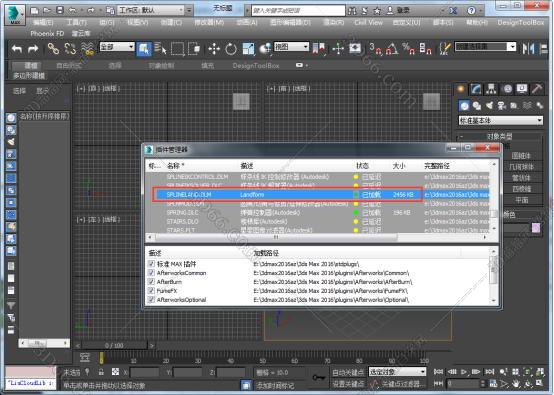Uncheck the AfterworksCommon checkbox
The image size is (554, 395).
152,273
